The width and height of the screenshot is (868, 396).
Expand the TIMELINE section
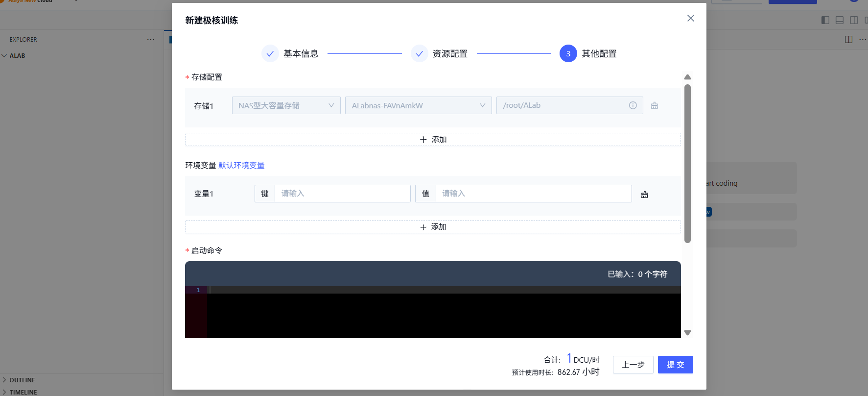pos(23,392)
